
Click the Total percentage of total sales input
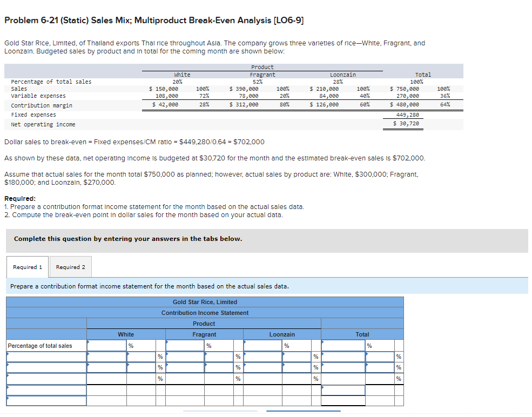343,345
